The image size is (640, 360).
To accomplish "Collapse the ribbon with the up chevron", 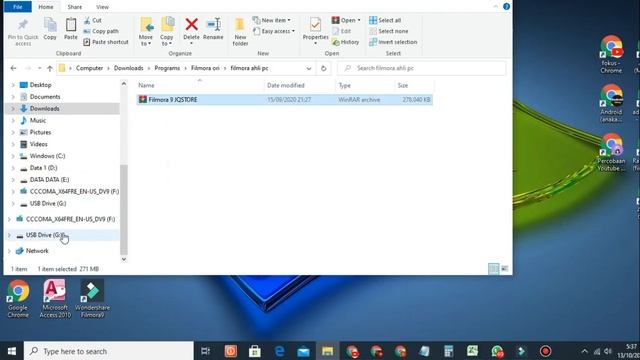I will [496, 6].
